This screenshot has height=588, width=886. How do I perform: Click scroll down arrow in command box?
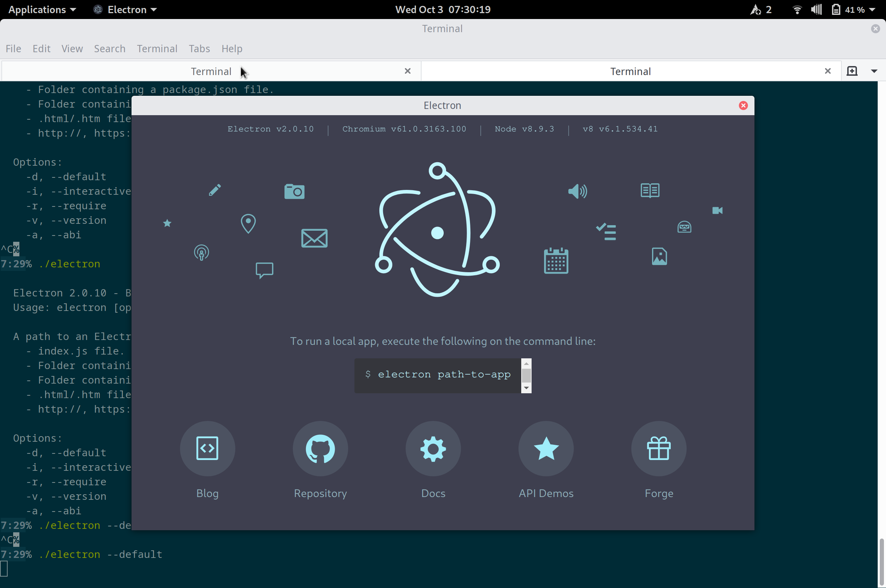point(526,388)
